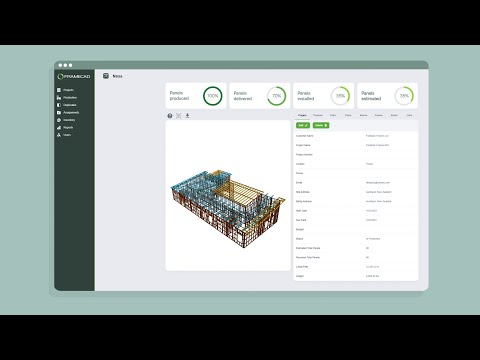Click the 'Email' row label

tap(299, 183)
